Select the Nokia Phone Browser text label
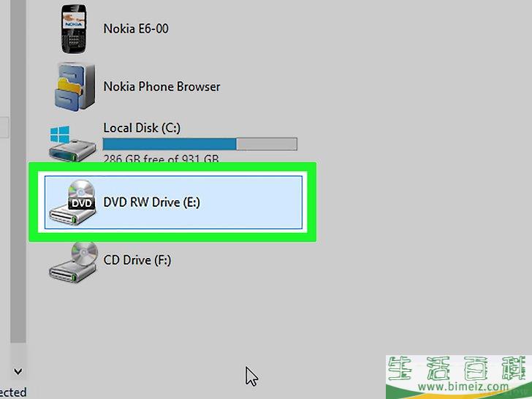 pyautogui.click(x=161, y=86)
